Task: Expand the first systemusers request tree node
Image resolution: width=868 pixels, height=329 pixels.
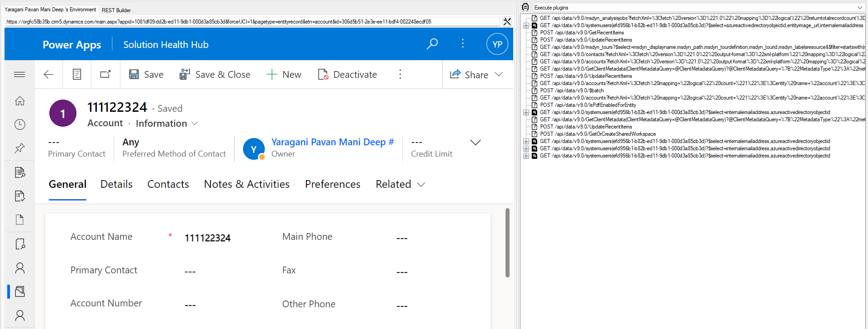Action: [x=526, y=26]
